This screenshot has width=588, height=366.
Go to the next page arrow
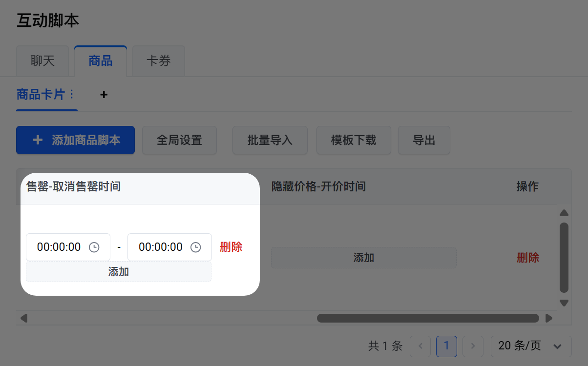pyautogui.click(x=473, y=346)
